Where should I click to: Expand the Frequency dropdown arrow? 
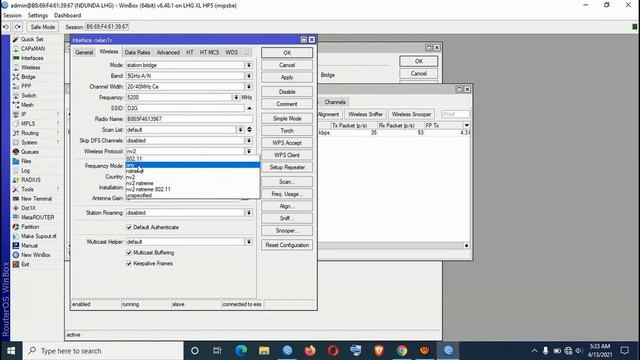point(236,98)
